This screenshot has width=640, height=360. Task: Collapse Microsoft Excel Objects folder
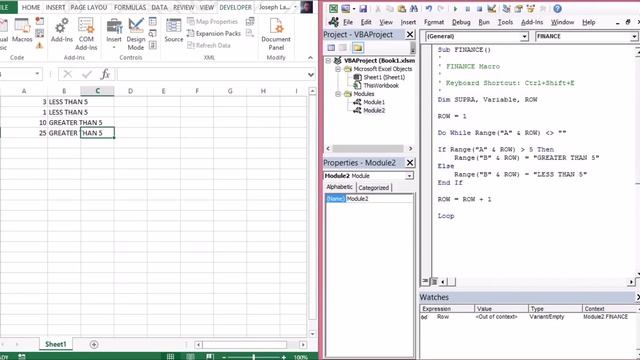(x=338, y=69)
